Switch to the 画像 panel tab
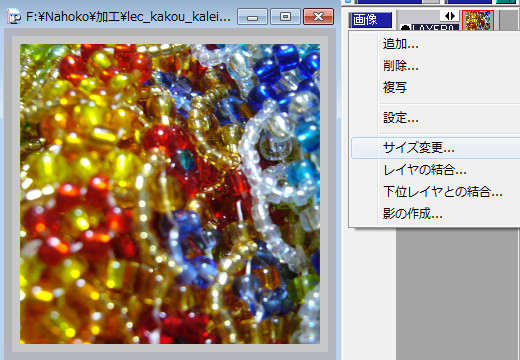 (370, 20)
